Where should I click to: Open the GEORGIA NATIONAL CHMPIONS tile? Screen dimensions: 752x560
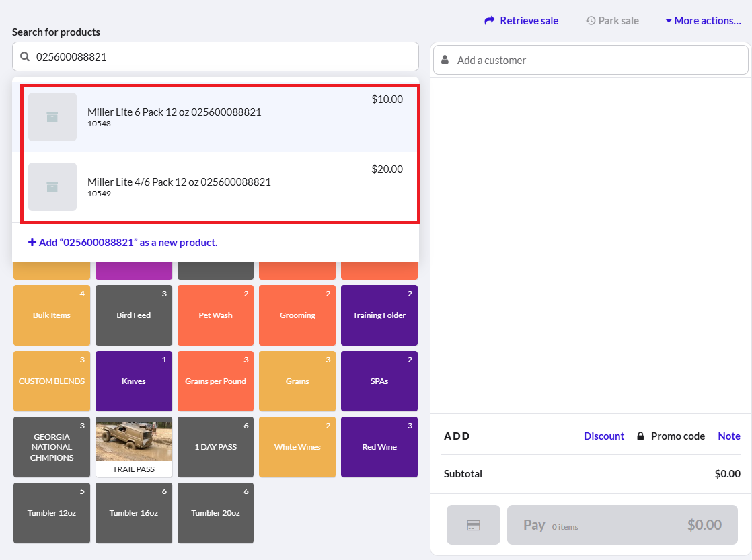click(52, 447)
